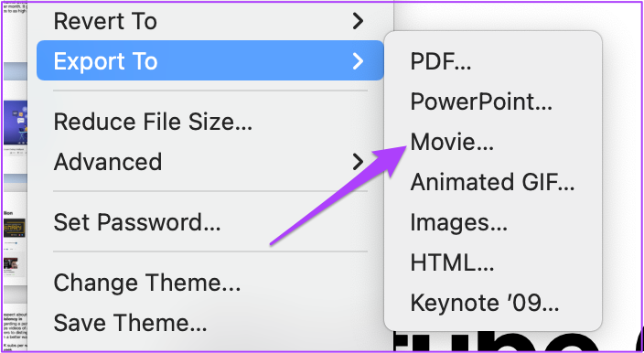Select dark banner slide thumbnail

click(x=15, y=228)
